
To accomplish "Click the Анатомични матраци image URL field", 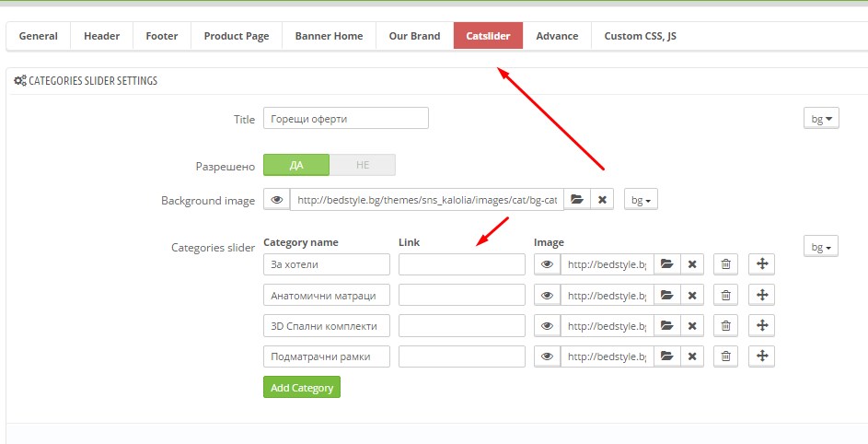I will (x=608, y=295).
